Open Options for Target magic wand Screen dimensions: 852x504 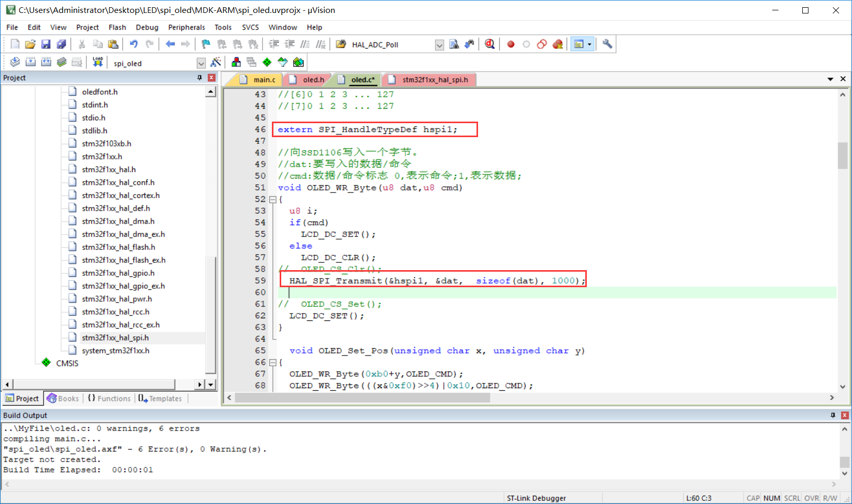click(x=216, y=63)
